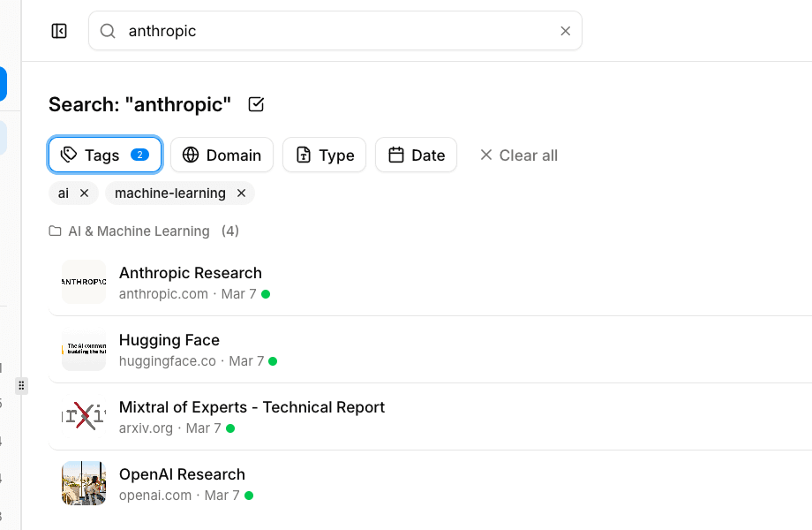Open the Type filter dropdown
The height and width of the screenshot is (530, 812).
[324, 155]
